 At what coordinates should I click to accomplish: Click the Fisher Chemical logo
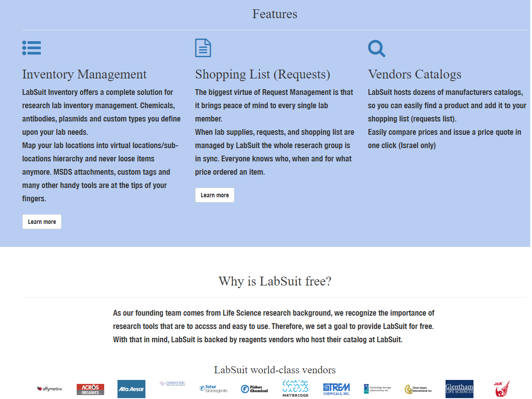[x=254, y=389]
